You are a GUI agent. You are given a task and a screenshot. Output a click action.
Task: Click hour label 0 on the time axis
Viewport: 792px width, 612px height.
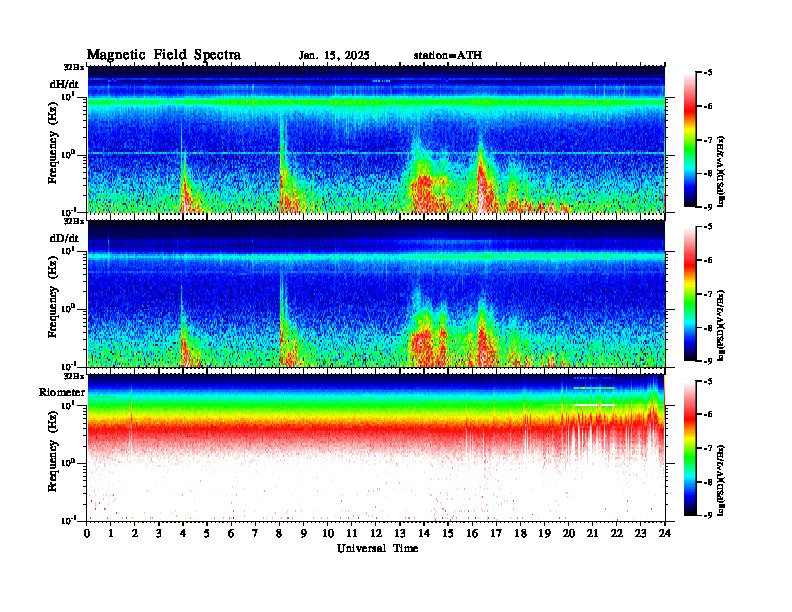87,533
